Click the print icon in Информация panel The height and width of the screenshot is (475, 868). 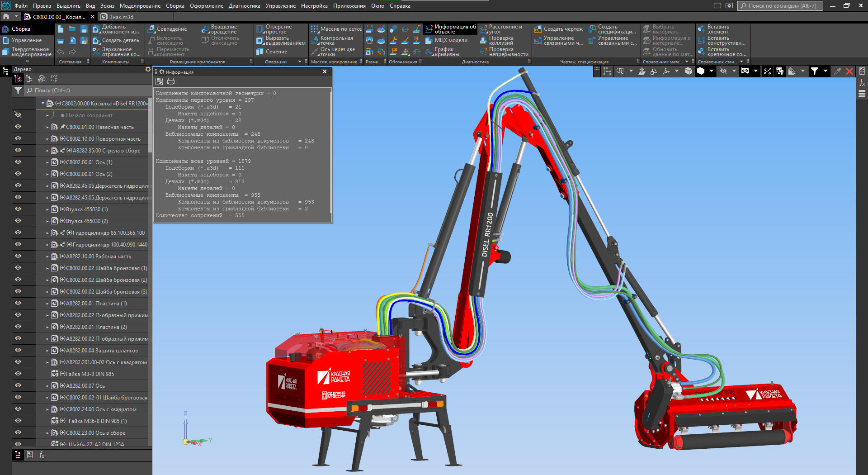(x=171, y=81)
